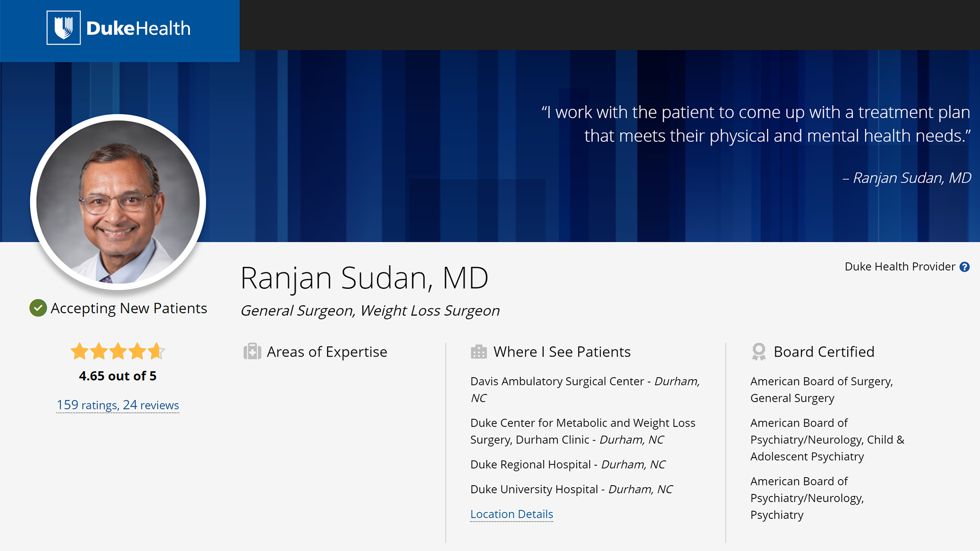This screenshot has width=980, height=551.
Task: Click the '– Ranjan Sudan, MD' quote attribution
Action: pos(906,178)
